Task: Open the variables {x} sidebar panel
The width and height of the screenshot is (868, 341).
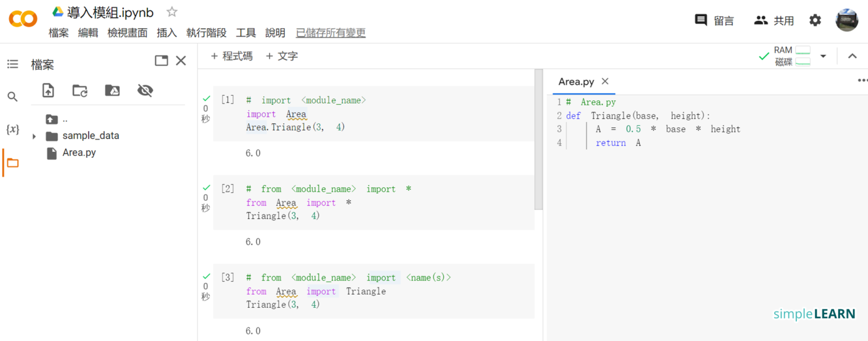Action: coord(12,130)
